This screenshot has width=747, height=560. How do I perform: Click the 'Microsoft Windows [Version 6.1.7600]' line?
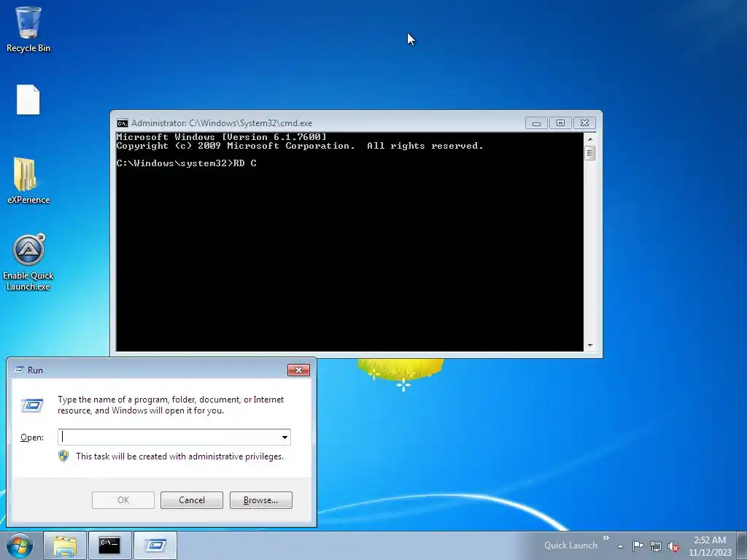pos(222,137)
